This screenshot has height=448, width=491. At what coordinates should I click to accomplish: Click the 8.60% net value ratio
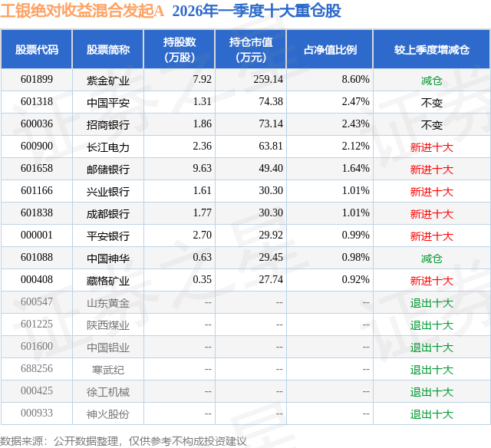pyautogui.click(x=355, y=80)
